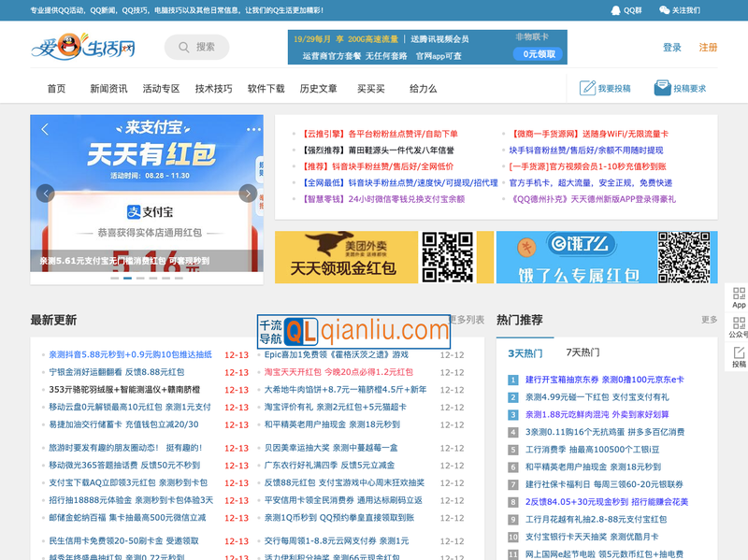Select the 我要投稿 pencil icon
Image resolution: width=748 pixels, height=560 pixels.
[586, 86]
